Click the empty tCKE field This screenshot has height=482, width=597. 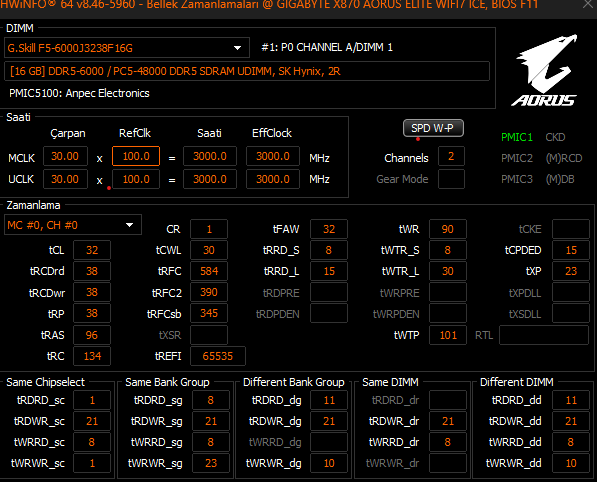(x=571, y=229)
